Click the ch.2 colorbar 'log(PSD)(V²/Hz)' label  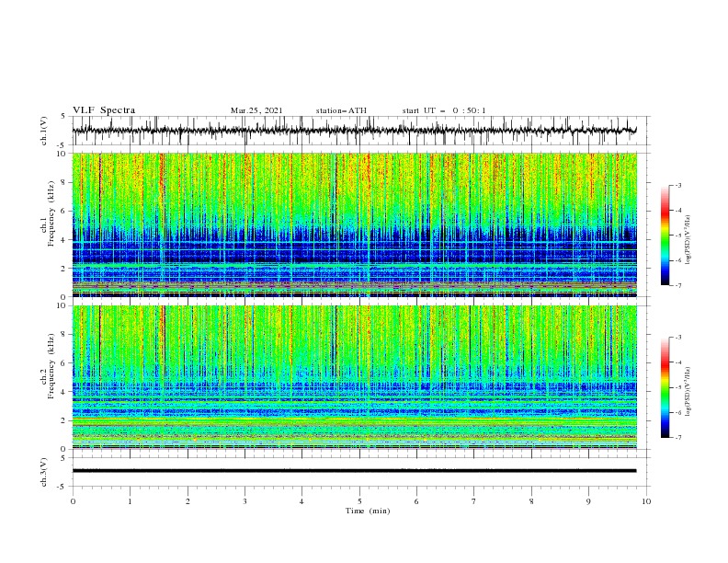pos(688,391)
